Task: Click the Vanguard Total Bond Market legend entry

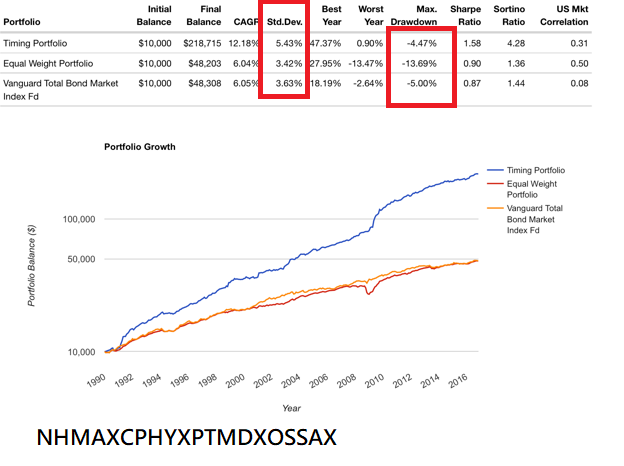Action: (x=525, y=219)
